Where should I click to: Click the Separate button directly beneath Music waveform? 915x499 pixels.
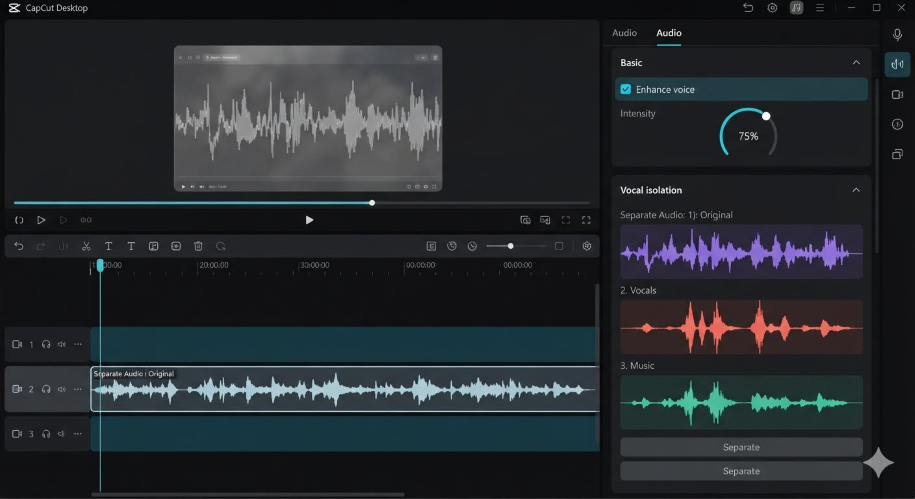741,447
